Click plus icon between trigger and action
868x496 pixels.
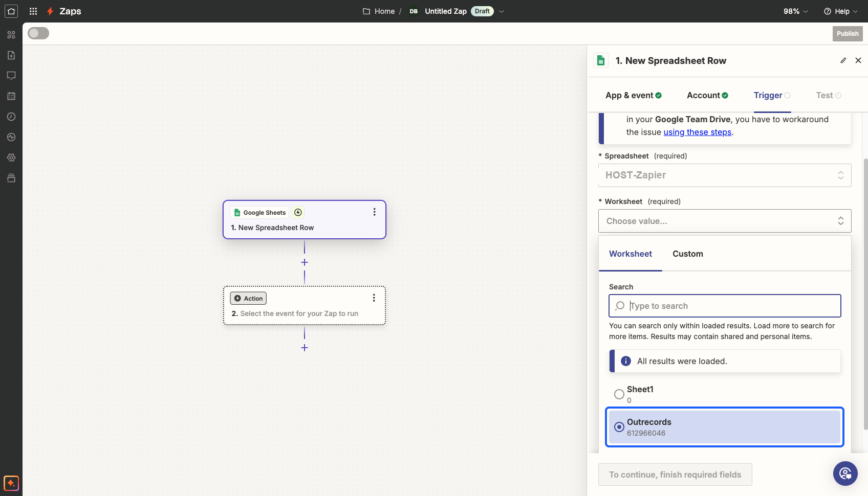[x=305, y=262]
